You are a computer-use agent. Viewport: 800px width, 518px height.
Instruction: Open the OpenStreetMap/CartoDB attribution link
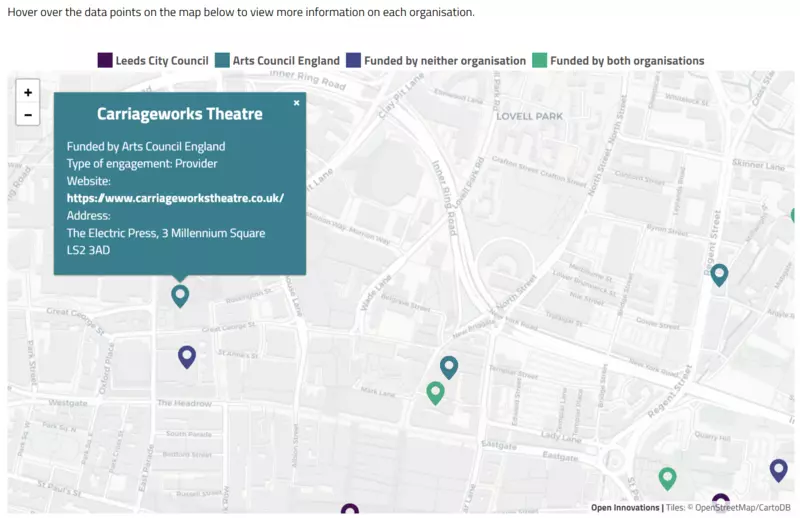742,507
